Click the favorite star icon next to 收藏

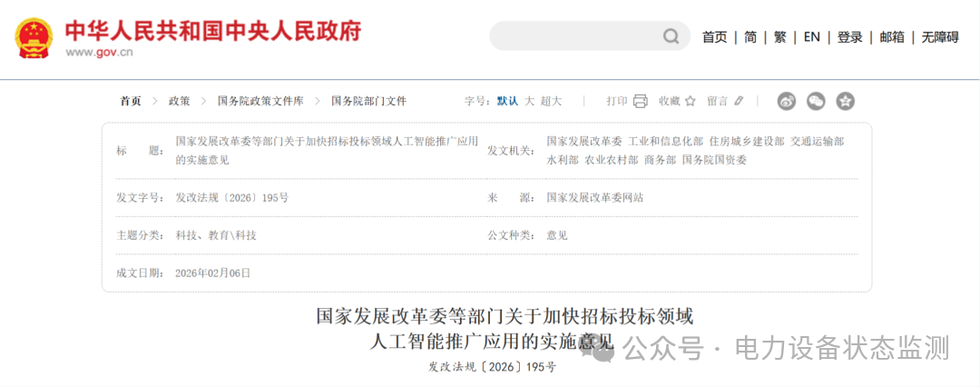pos(690,101)
